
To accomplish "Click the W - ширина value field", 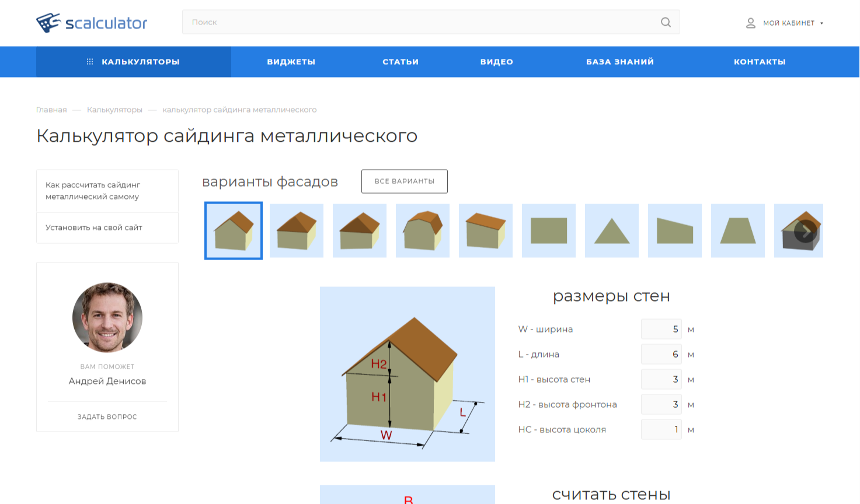I will [x=661, y=329].
